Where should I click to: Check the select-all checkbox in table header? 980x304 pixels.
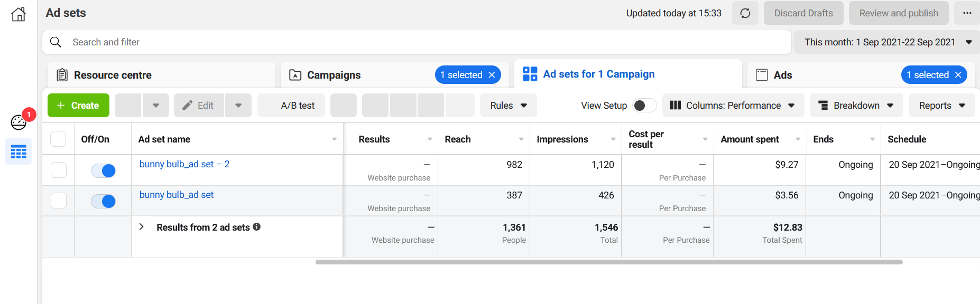coord(58,139)
